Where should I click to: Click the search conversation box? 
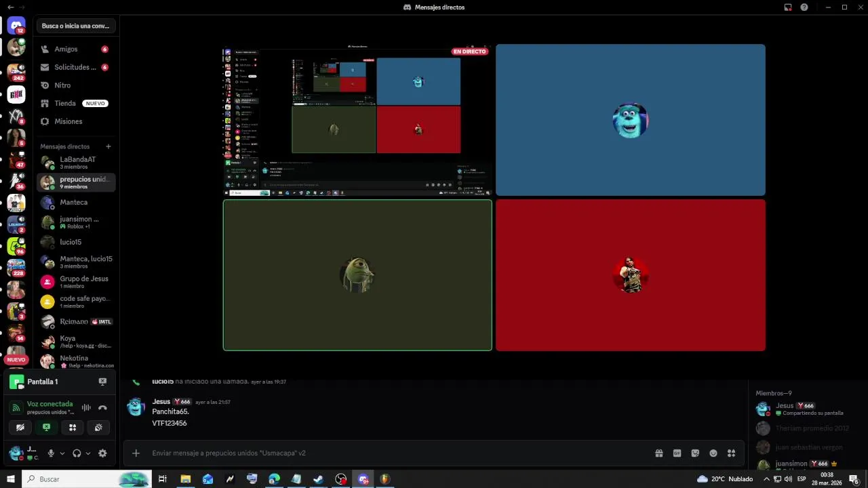pos(75,26)
